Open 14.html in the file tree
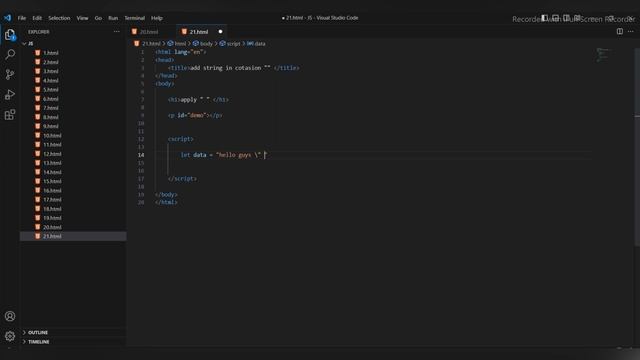This screenshot has width=640, height=360. [x=52, y=172]
